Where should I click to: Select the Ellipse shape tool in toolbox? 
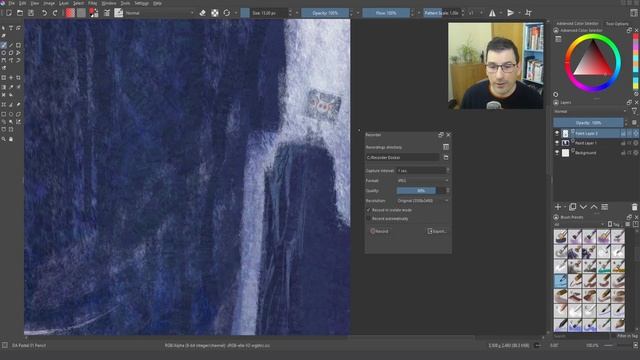(x=4, y=53)
